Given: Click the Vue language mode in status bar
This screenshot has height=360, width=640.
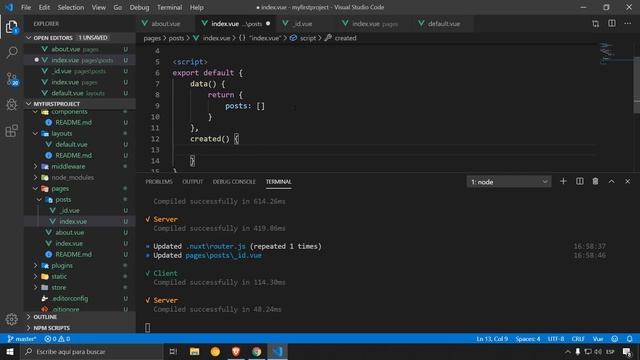Looking at the screenshot, I should tap(598, 339).
